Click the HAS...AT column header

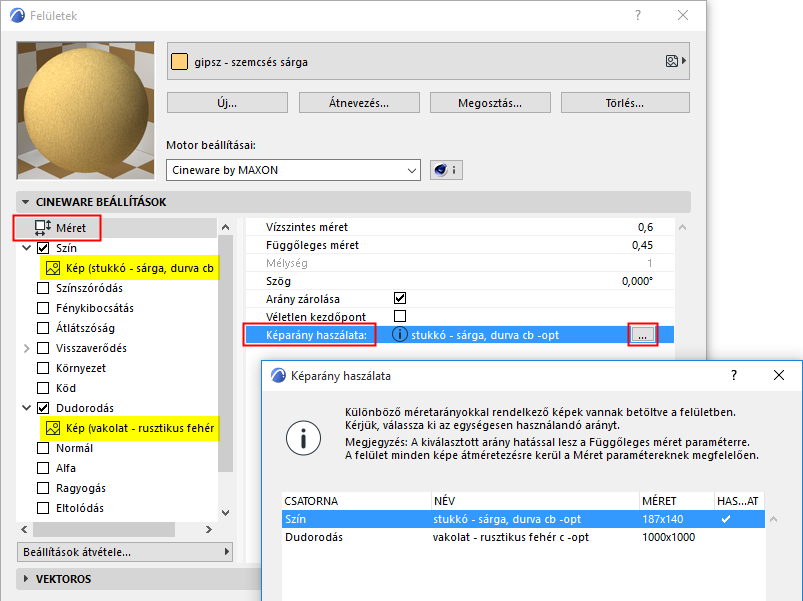click(x=739, y=501)
